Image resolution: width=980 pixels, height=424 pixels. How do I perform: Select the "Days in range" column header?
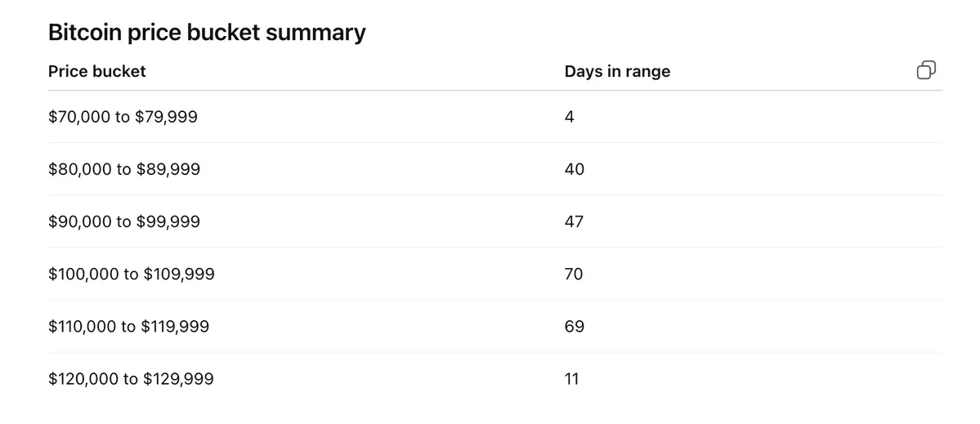click(x=617, y=71)
